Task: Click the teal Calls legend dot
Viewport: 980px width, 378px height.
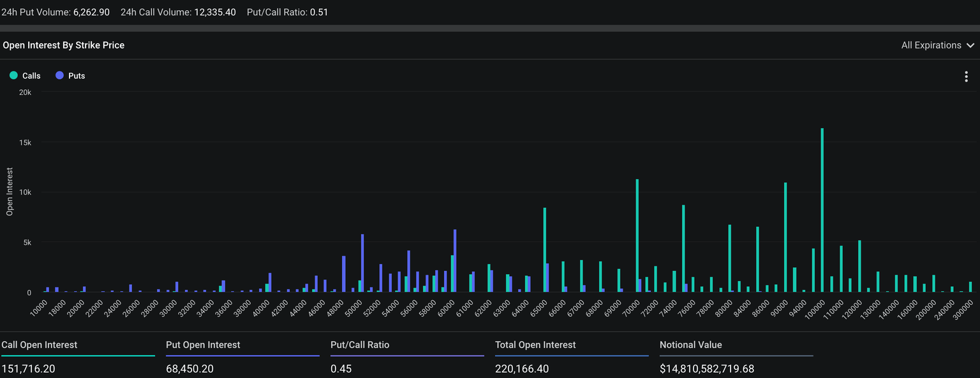Action: pyautogui.click(x=13, y=76)
